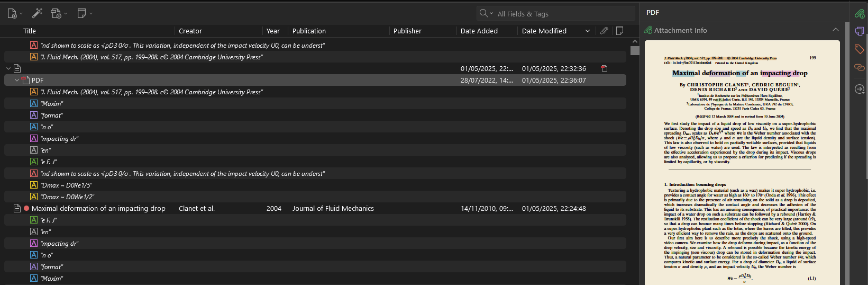Click the green Attachment Info section header icon

[x=648, y=30]
